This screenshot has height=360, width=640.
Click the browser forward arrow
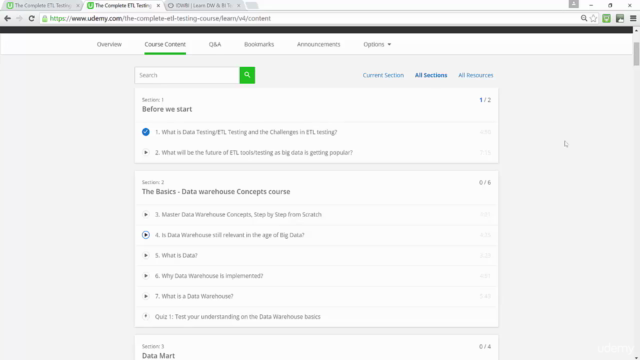pyautogui.click(x=19, y=18)
